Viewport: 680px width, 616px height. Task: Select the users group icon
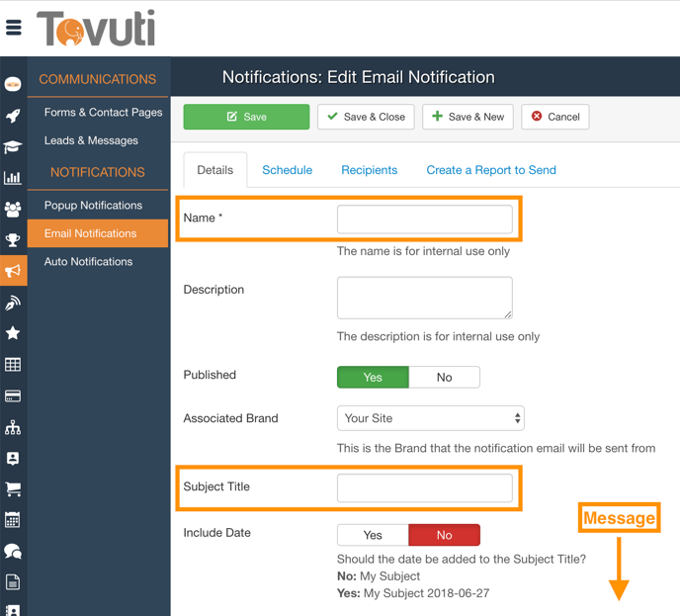pyautogui.click(x=13, y=210)
